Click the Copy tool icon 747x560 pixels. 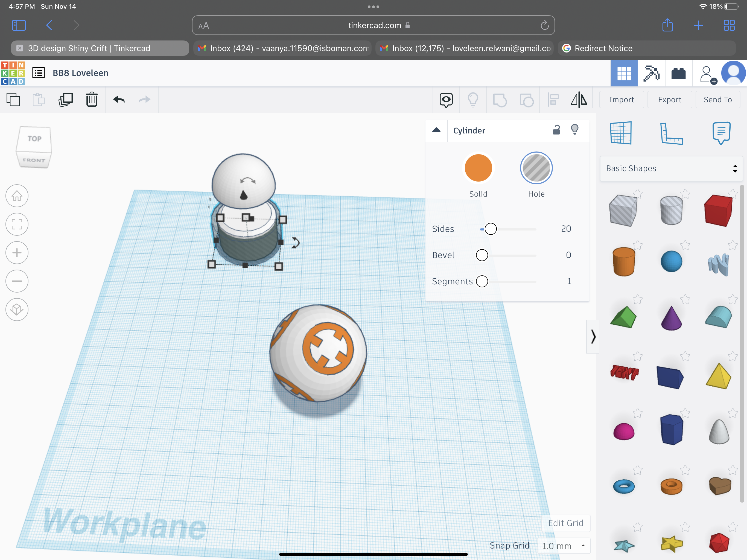[13, 100]
